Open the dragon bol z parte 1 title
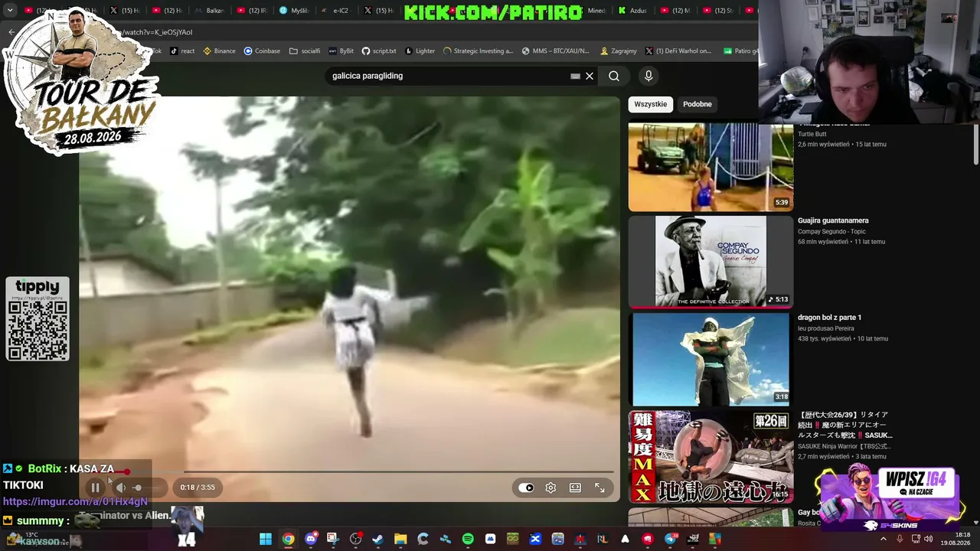 [x=829, y=317]
